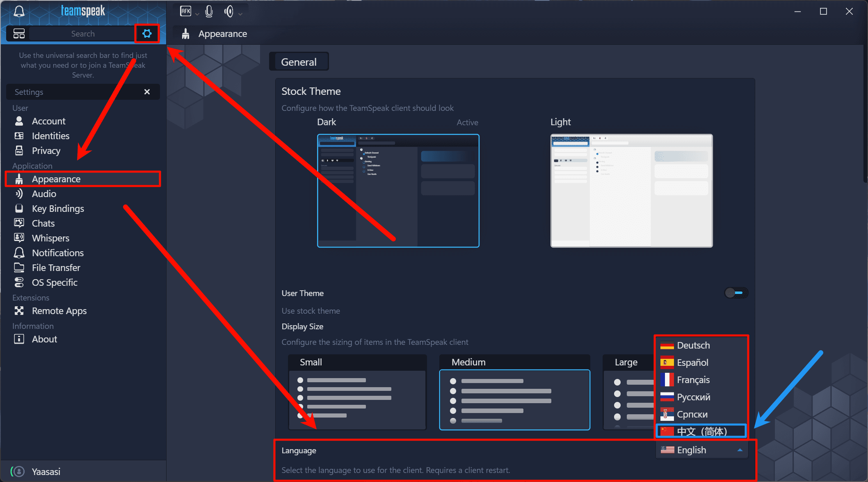Image resolution: width=868 pixels, height=482 pixels.
Task: Open Account settings
Action: [x=82, y=121]
